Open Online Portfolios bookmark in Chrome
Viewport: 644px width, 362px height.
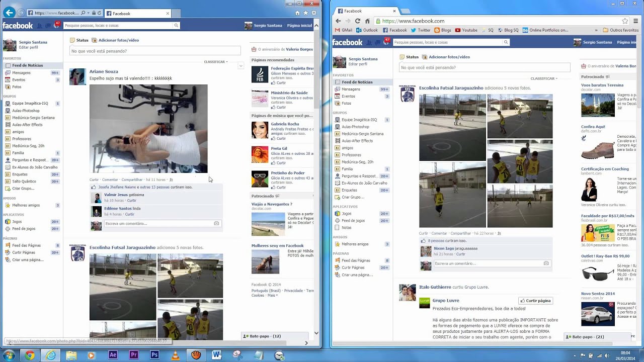[x=545, y=30]
